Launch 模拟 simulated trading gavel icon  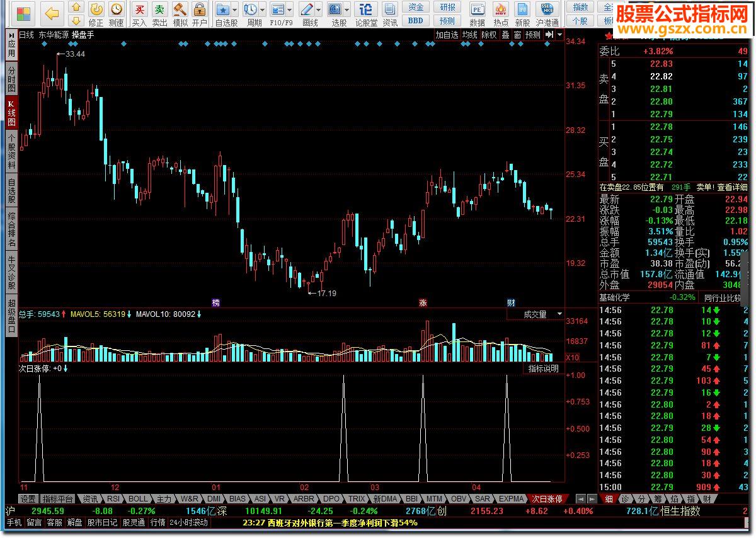point(180,10)
